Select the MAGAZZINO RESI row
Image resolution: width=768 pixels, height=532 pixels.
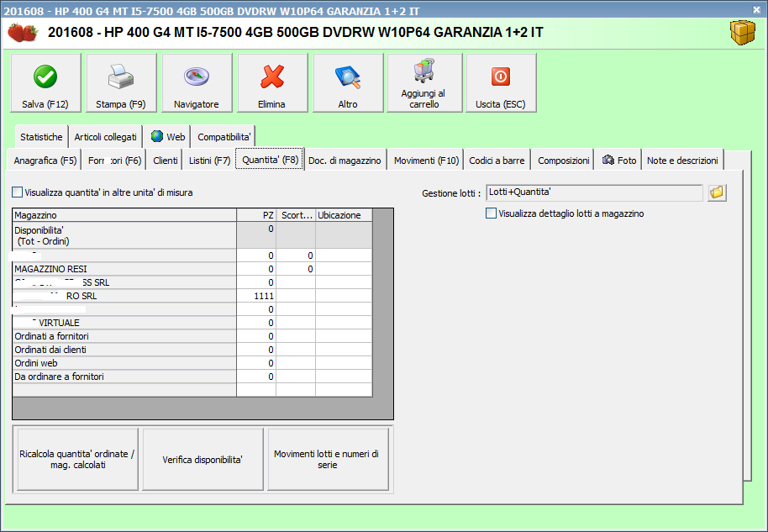tap(192, 269)
